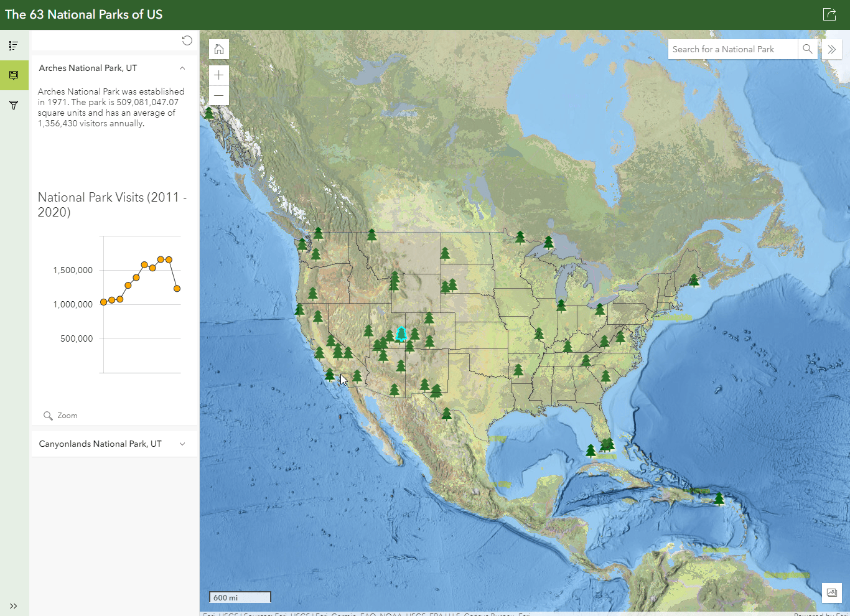This screenshot has width=850, height=616.
Task: Click the magnifier icon to search parks
Action: click(807, 49)
